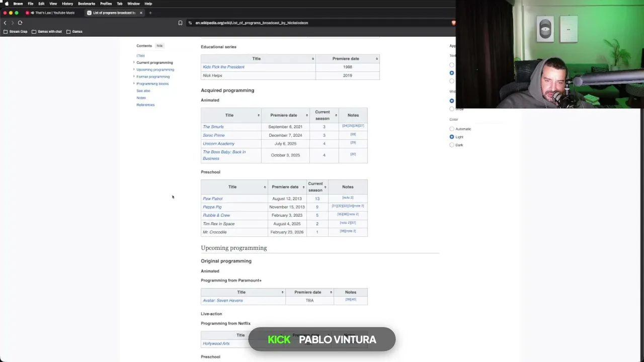
Task: Select the Wide width option
Action: [452, 109]
